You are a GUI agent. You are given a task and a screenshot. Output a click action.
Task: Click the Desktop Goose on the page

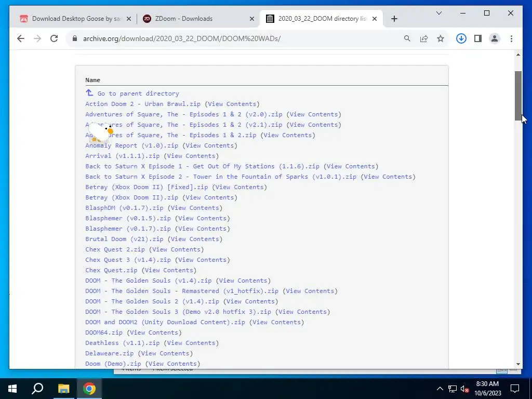click(x=101, y=132)
